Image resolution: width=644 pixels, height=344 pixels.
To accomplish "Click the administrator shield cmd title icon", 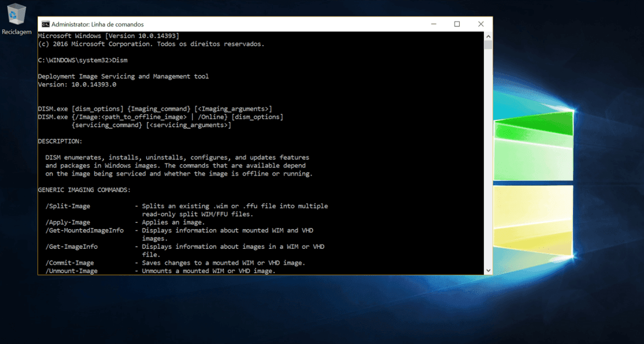I will pyautogui.click(x=45, y=24).
